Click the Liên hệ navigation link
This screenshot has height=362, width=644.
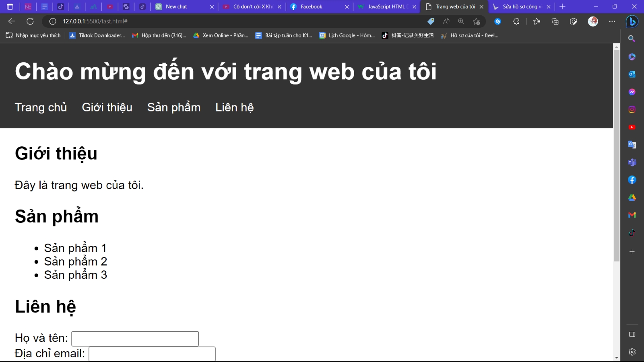point(235,107)
